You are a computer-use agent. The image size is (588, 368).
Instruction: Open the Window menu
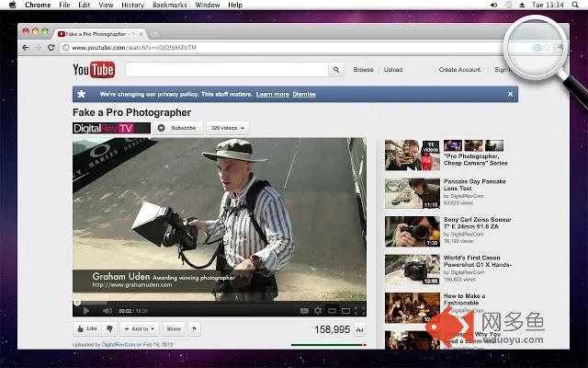point(208,5)
